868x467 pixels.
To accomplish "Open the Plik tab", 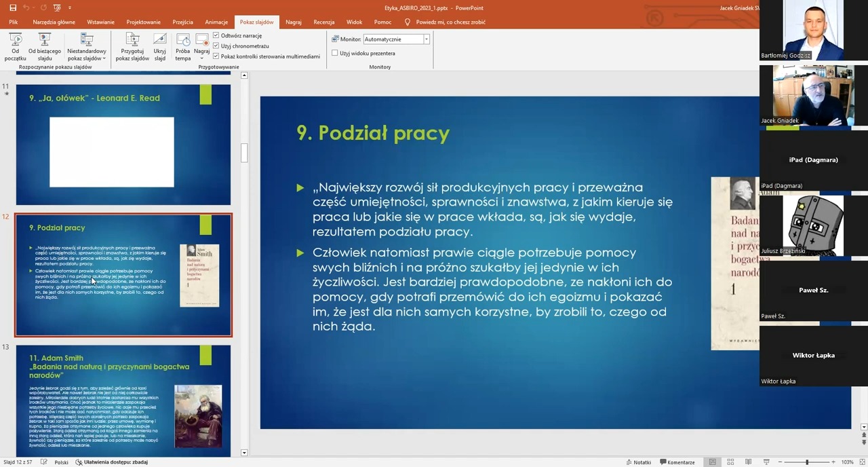I will [14, 22].
